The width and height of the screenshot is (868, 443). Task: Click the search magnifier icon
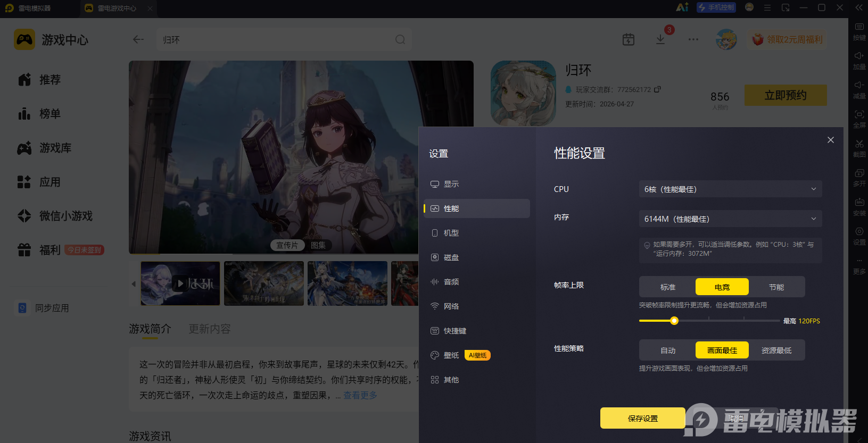point(400,40)
